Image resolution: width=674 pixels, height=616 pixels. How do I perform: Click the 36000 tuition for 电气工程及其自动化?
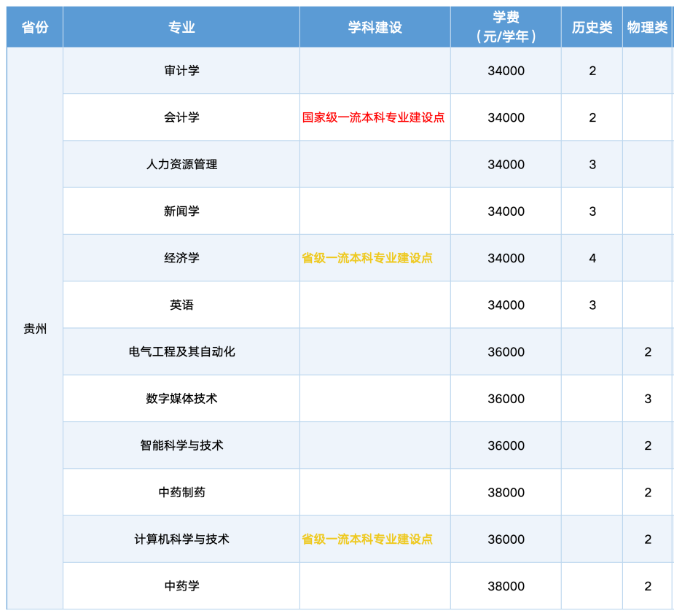coord(506,352)
